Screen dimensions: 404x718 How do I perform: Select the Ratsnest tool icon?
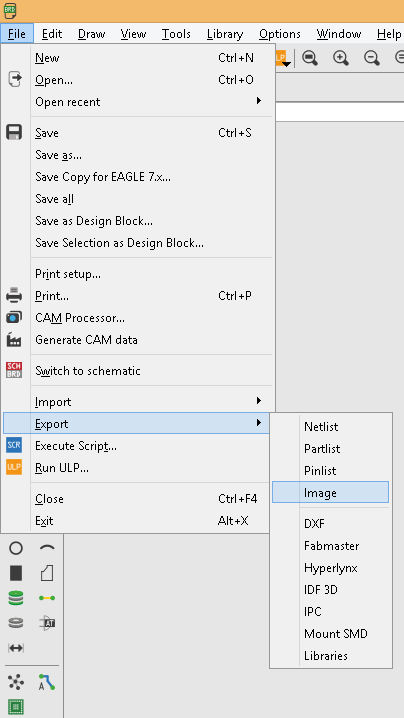(16, 682)
